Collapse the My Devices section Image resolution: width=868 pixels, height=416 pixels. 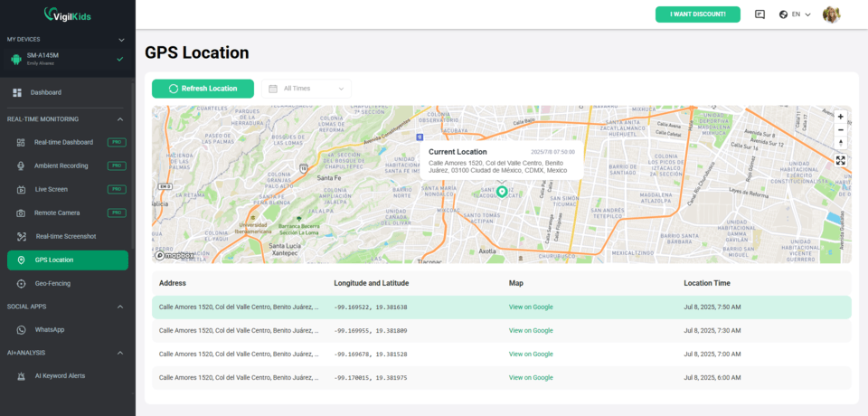pos(122,40)
